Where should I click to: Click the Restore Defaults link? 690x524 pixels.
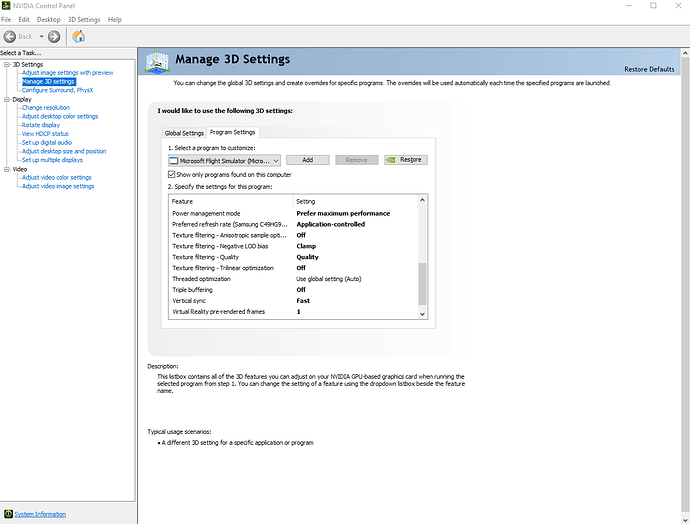(x=649, y=69)
